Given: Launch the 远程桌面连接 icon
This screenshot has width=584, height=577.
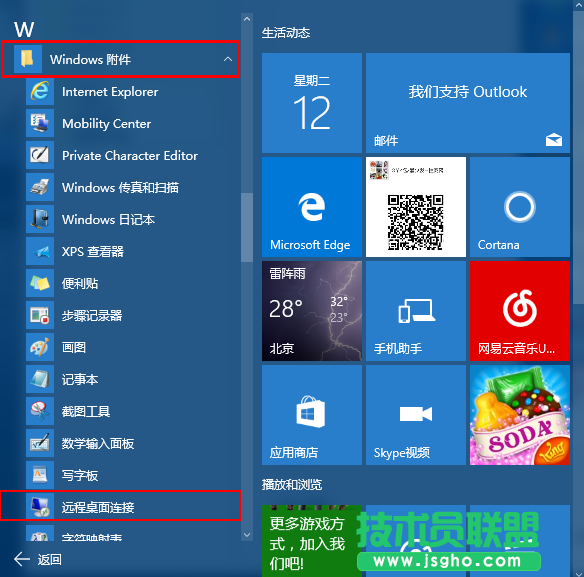Looking at the screenshot, I should pyautogui.click(x=40, y=507).
